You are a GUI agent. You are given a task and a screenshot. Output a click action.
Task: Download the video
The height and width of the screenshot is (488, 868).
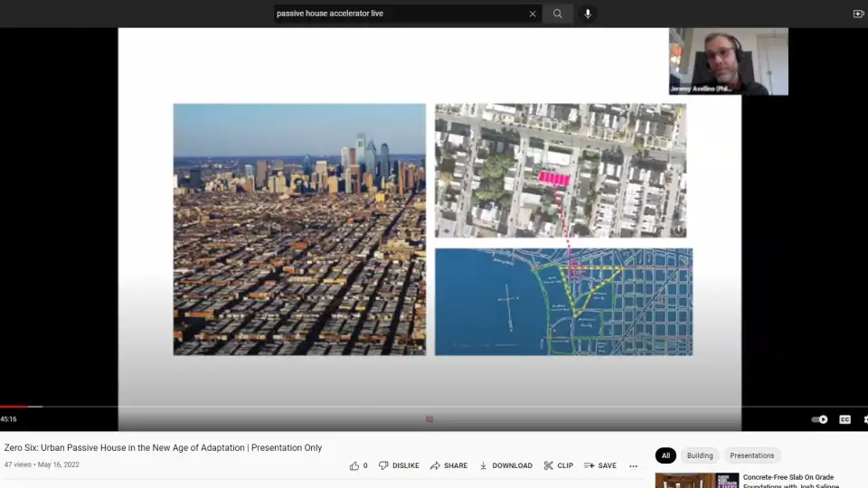[505, 465]
